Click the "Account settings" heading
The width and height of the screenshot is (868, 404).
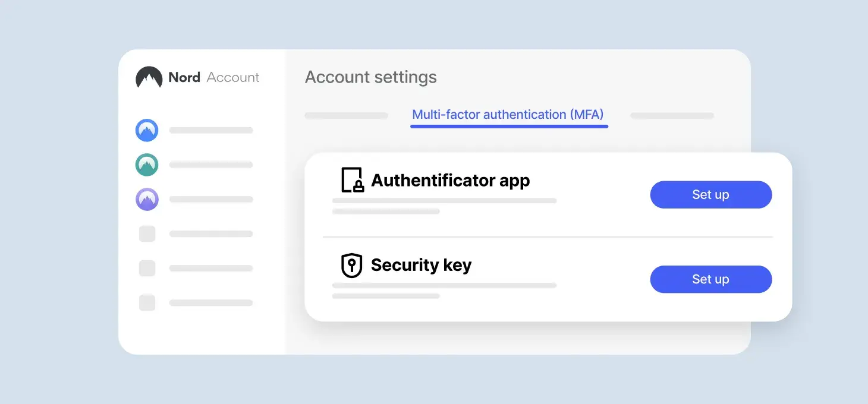371,77
